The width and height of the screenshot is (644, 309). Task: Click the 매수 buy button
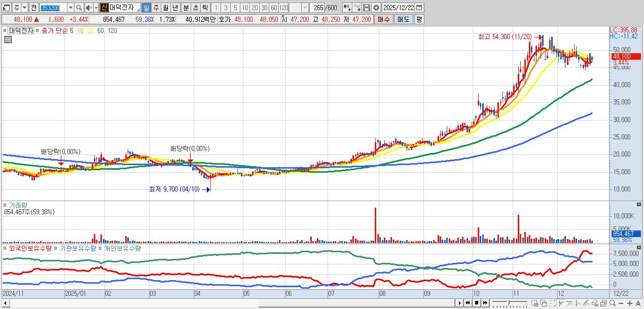pos(384,19)
